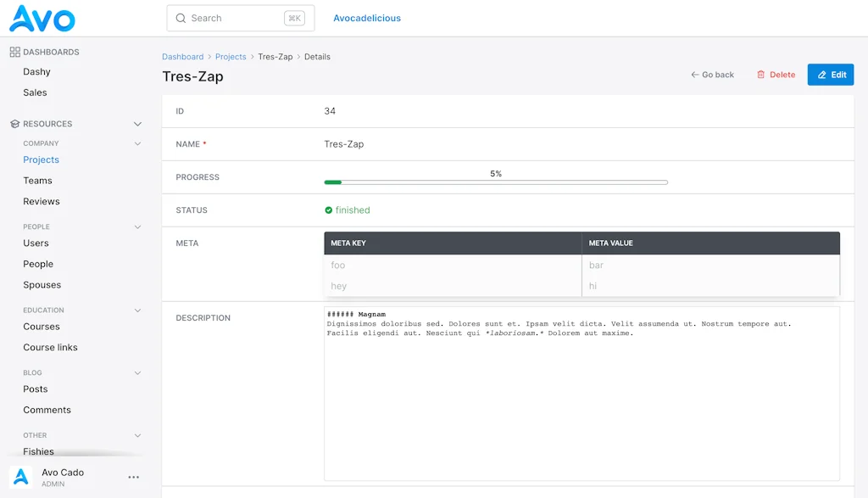This screenshot has height=498, width=868.
Task: Collapse the Resources section
Action: point(137,123)
